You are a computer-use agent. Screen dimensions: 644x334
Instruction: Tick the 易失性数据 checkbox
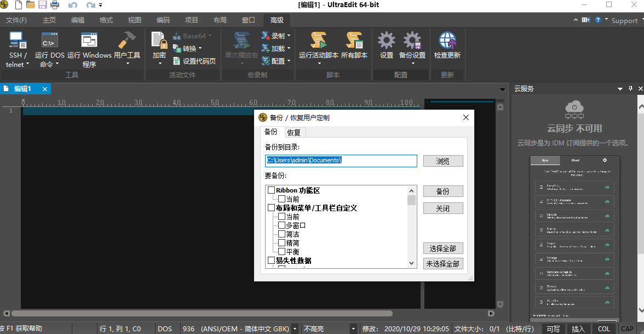[x=271, y=261]
